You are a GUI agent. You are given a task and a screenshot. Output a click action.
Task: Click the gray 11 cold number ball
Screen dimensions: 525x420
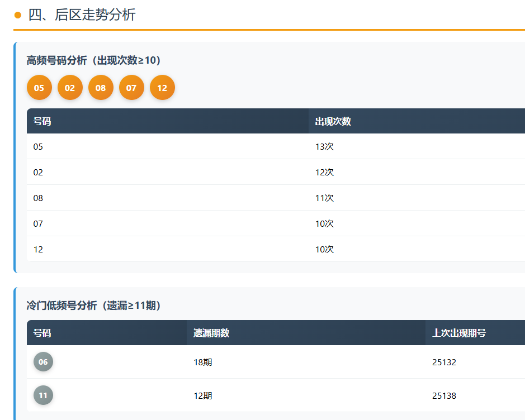click(43, 395)
